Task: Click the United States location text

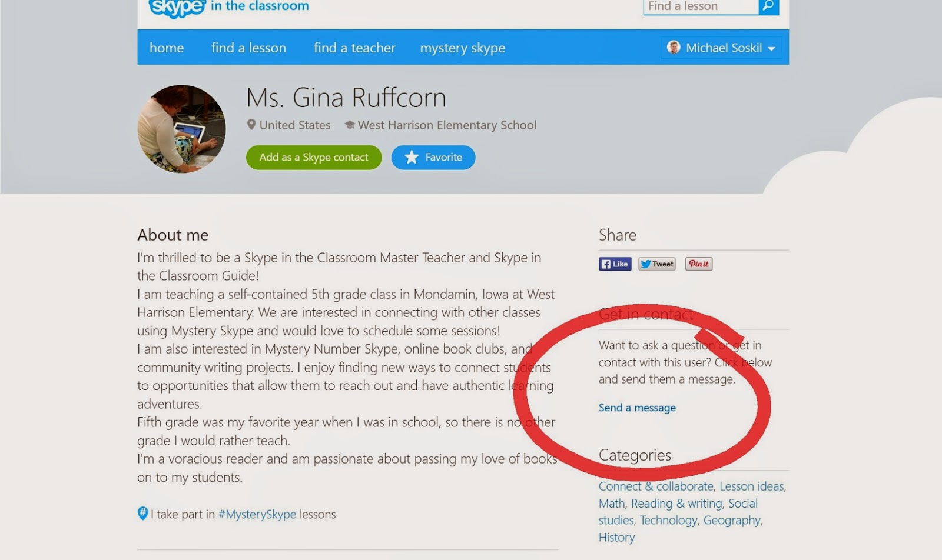Action: click(x=295, y=125)
